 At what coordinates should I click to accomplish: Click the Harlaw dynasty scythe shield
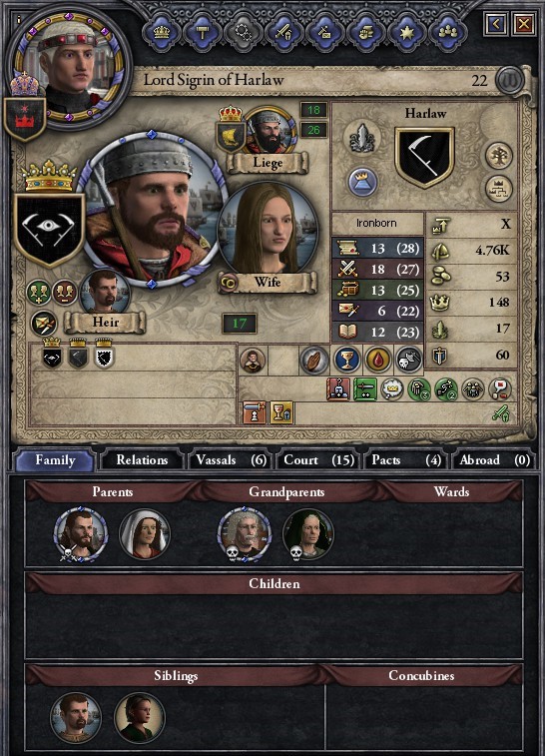(424, 158)
